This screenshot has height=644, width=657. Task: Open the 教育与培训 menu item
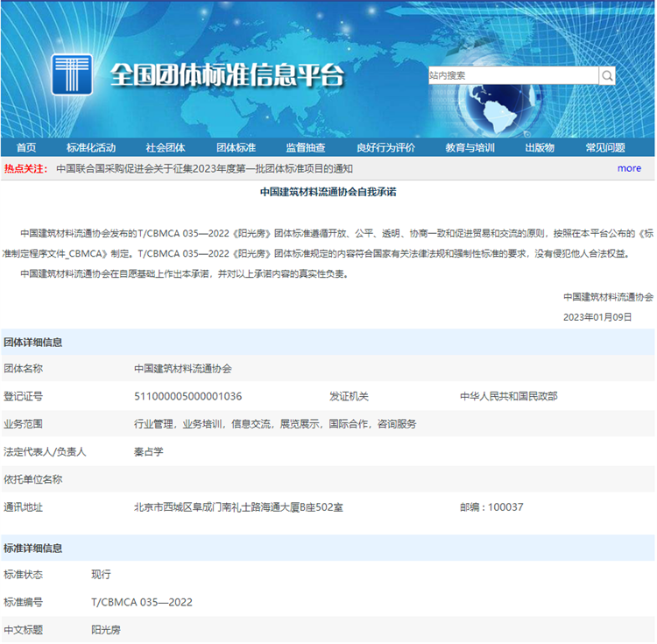pyautogui.click(x=470, y=147)
